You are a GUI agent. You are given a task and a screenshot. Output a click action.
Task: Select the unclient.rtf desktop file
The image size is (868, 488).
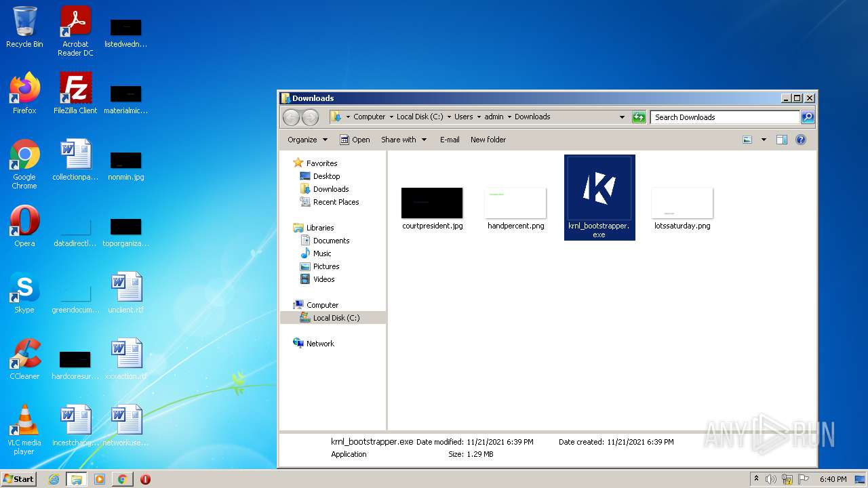pyautogui.click(x=125, y=293)
